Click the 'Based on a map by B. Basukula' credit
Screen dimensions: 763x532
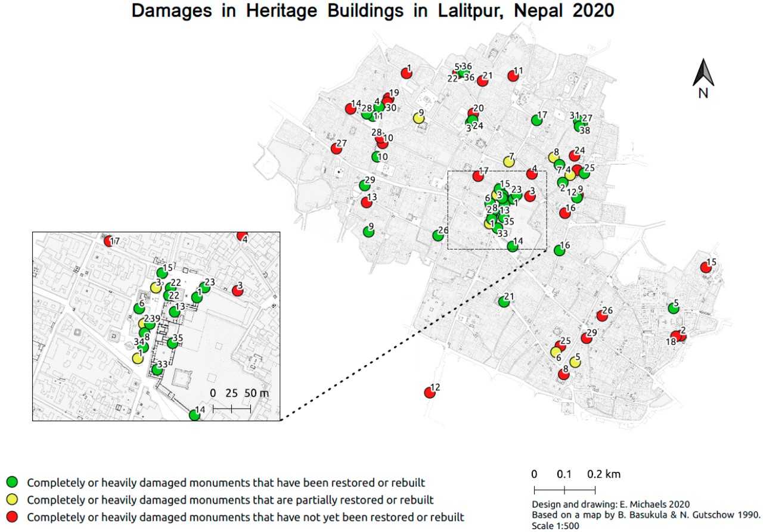pos(647,515)
